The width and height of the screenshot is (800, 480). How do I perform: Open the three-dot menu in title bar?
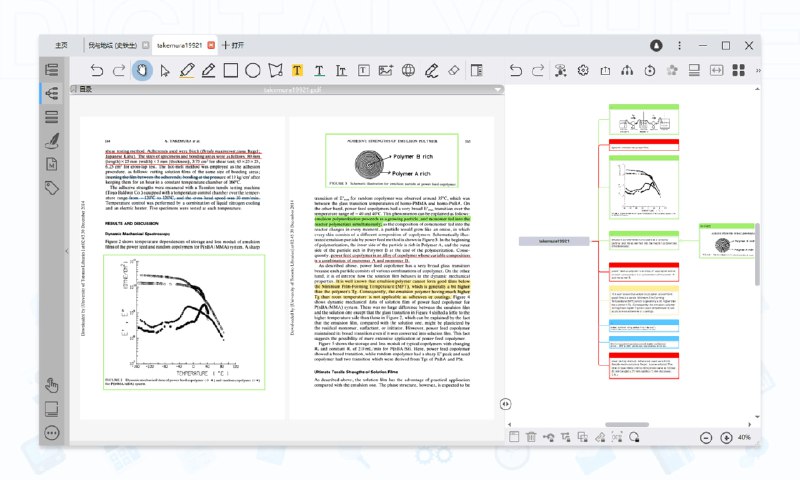[x=680, y=45]
